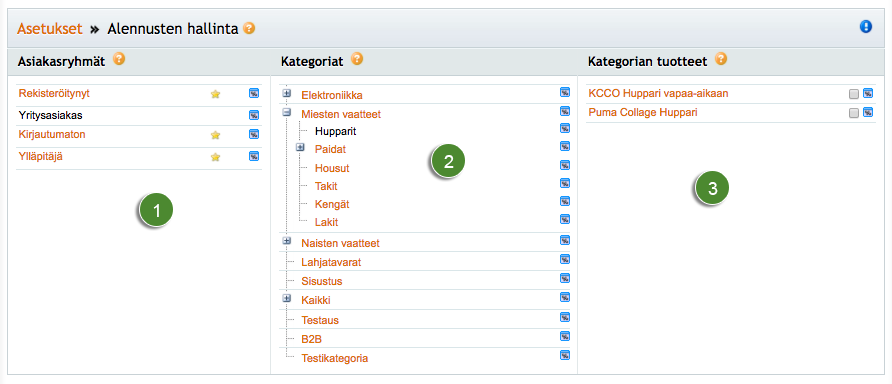Select Kengät subcategory
Screen dimensions: 892x384
click(331, 204)
